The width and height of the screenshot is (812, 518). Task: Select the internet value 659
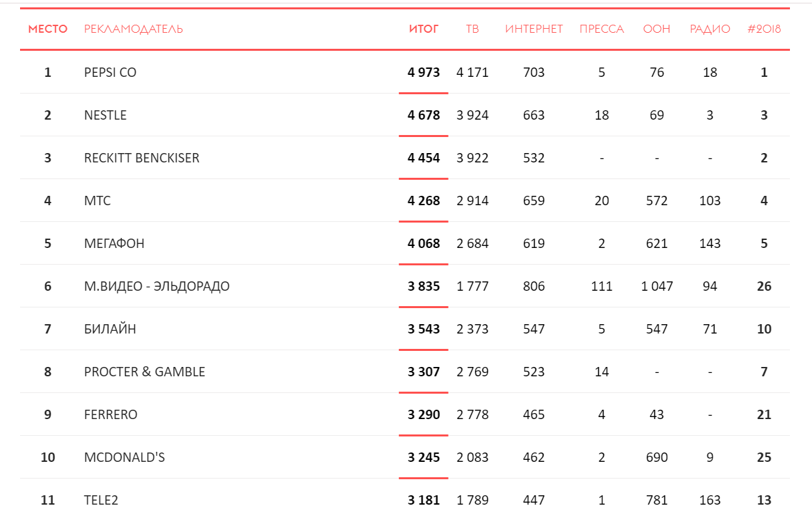(x=534, y=201)
